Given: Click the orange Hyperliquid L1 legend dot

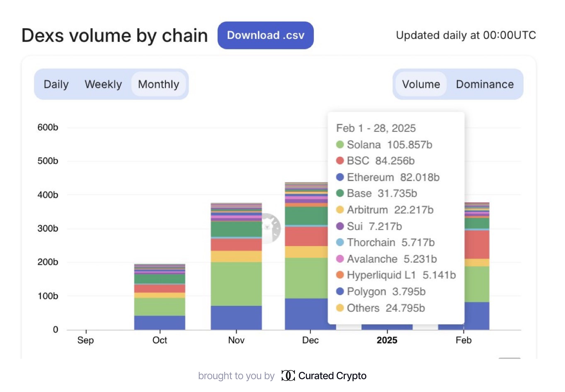Looking at the screenshot, I should [x=340, y=275].
